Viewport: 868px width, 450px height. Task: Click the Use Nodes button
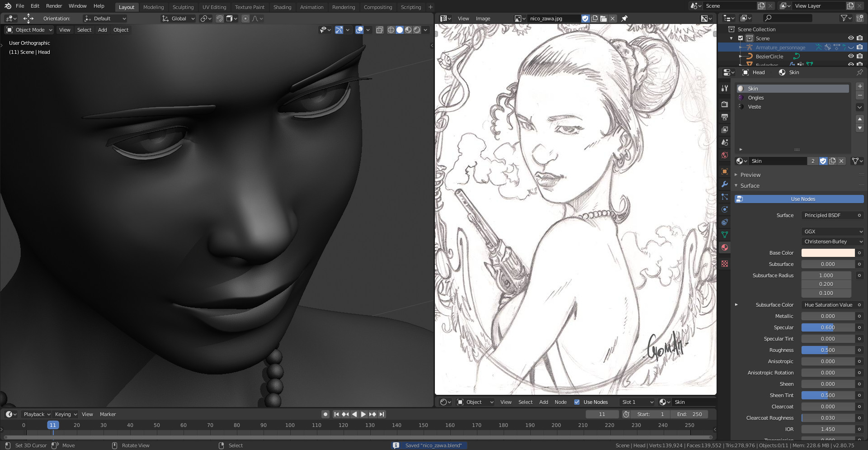[799, 199]
